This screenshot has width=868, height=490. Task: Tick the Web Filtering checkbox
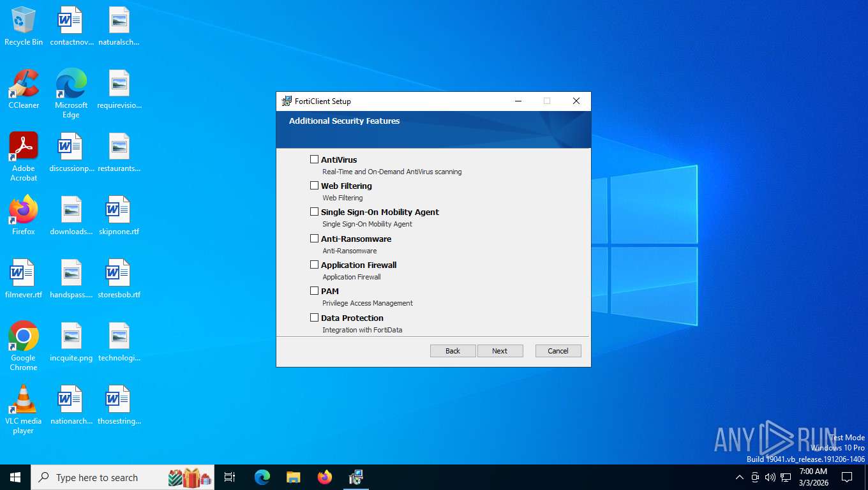tap(314, 186)
